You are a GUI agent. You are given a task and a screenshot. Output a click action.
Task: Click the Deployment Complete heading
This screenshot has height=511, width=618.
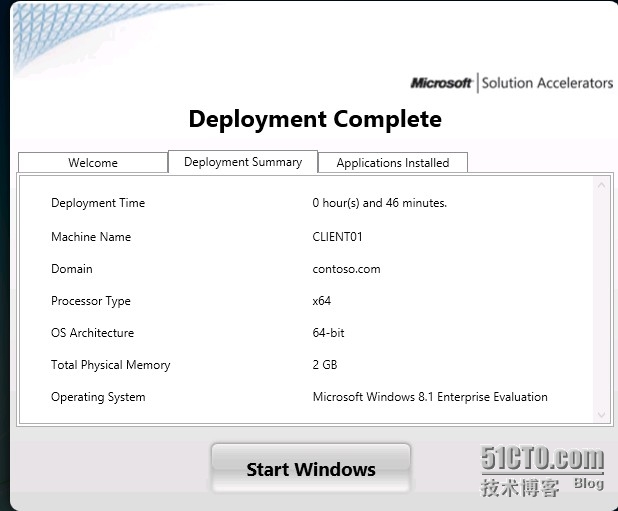[x=315, y=119]
